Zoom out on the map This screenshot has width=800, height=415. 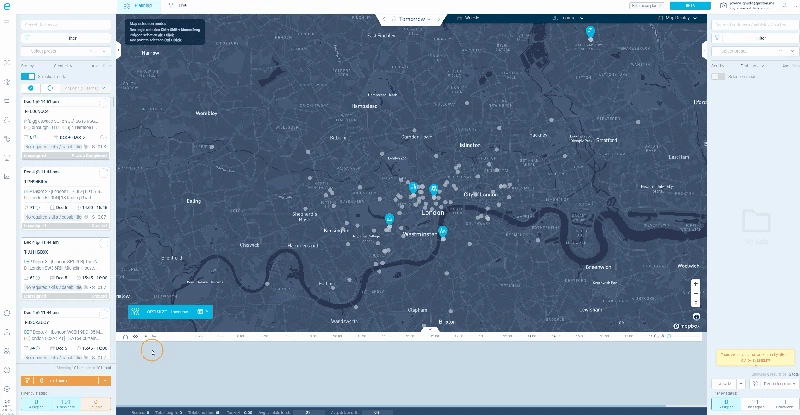695,294
